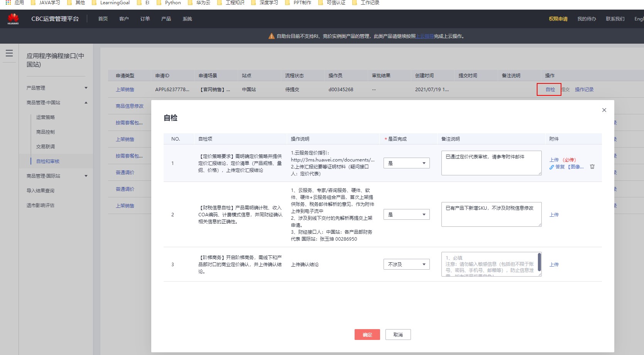Click the 自检 action link in the table
The height and width of the screenshot is (355, 644).
click(550, 90)
